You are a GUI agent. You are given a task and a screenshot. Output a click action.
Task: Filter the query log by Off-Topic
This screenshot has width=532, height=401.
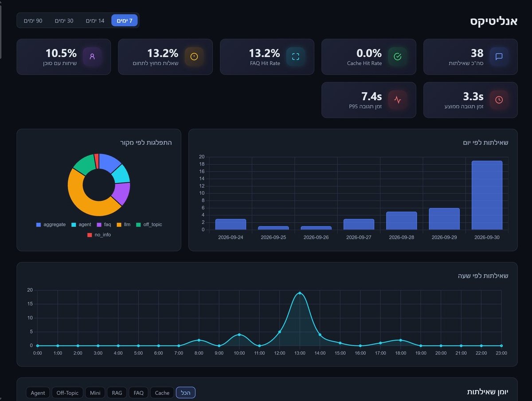tap(67, 393)
